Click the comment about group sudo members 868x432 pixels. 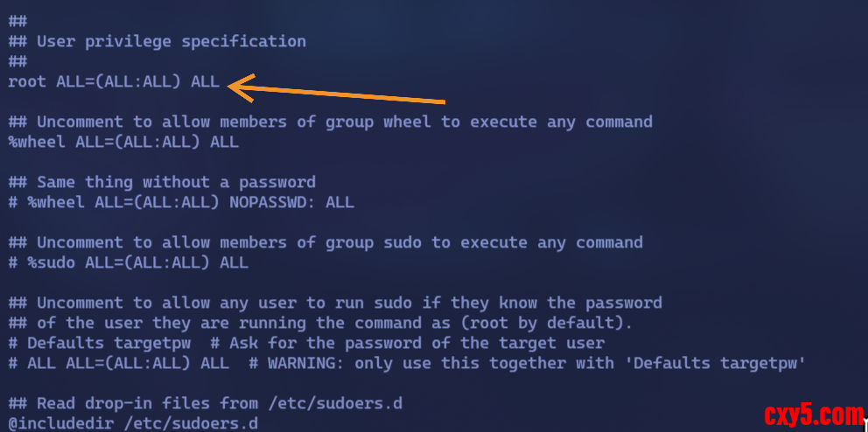coord(325,242)
